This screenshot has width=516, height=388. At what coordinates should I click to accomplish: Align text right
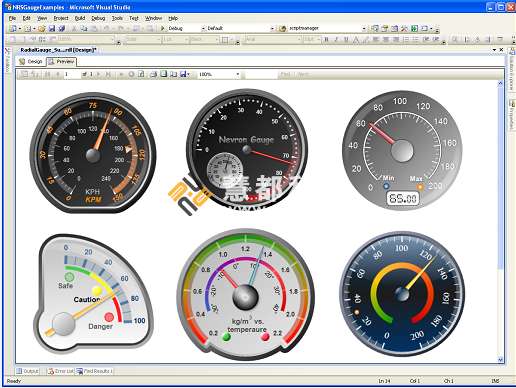tap(396, 39)
